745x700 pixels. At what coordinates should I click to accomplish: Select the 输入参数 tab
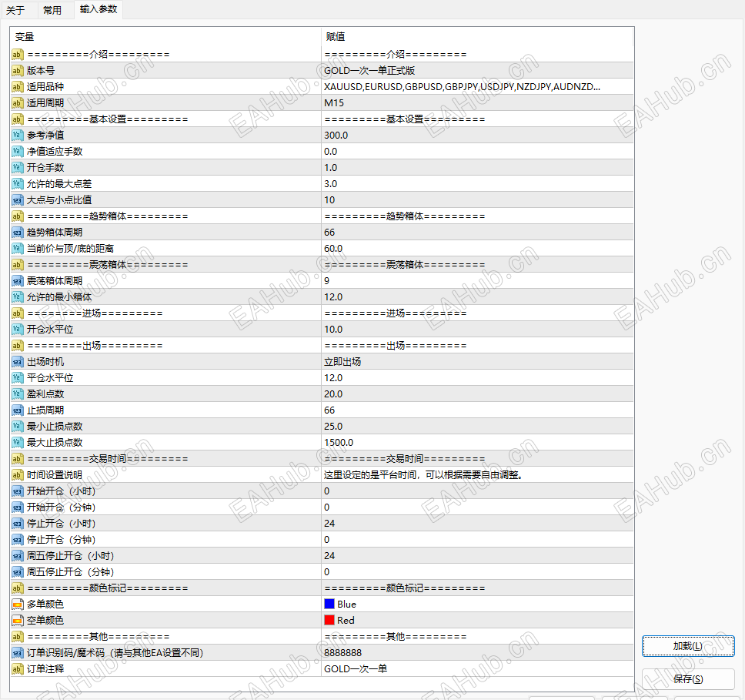pyautogui.click(x=100, y=10)
